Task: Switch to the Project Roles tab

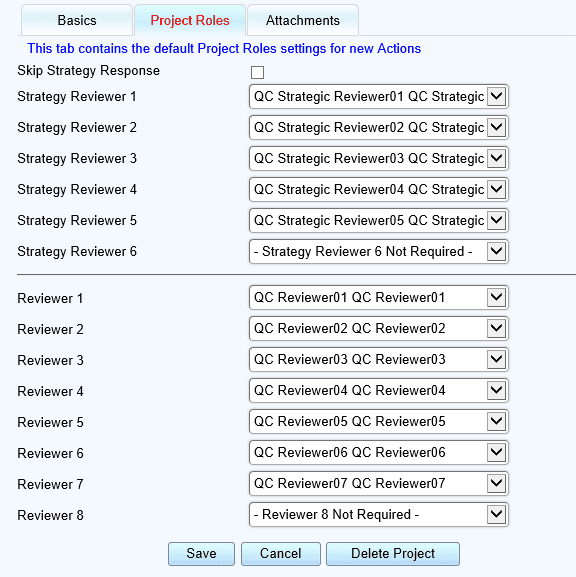Action: click(190, 20)
